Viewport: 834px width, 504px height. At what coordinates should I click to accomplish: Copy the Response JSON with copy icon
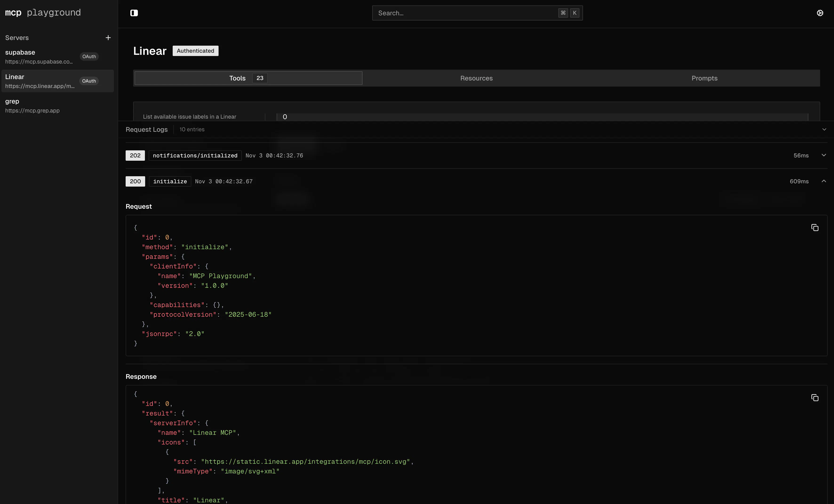[x=815, y=397]
